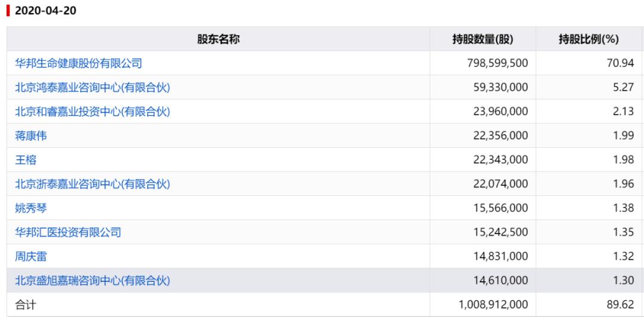Click the 59,330,000 share count cell

pos(500,87)
